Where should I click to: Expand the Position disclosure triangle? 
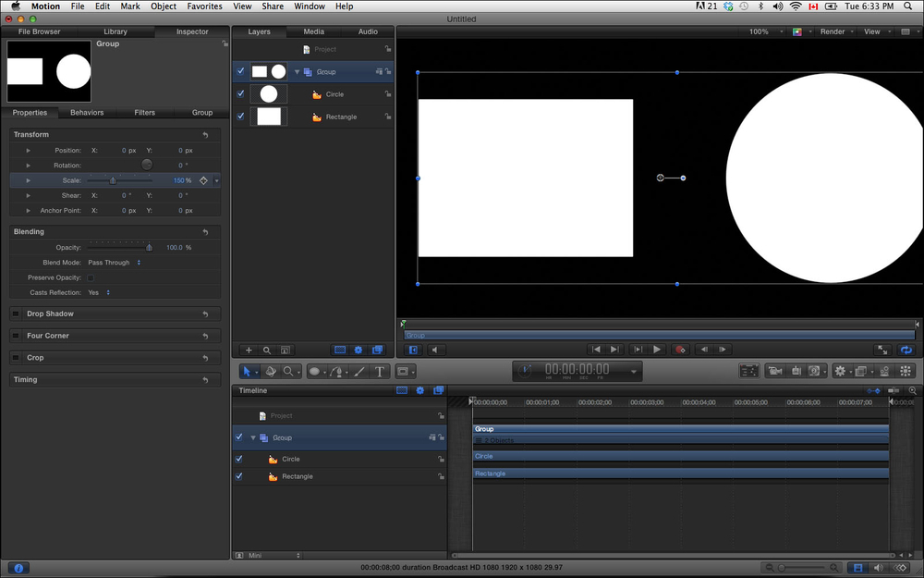coord(29,150)
